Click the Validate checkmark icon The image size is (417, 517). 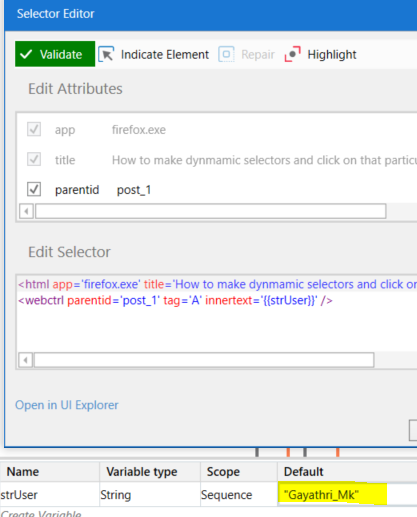26,54
